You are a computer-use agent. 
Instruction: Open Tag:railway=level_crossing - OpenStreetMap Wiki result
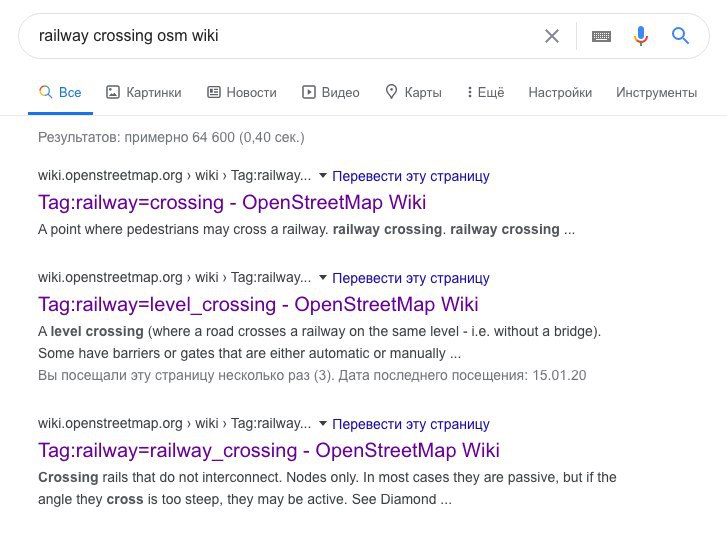coord(258,305)
